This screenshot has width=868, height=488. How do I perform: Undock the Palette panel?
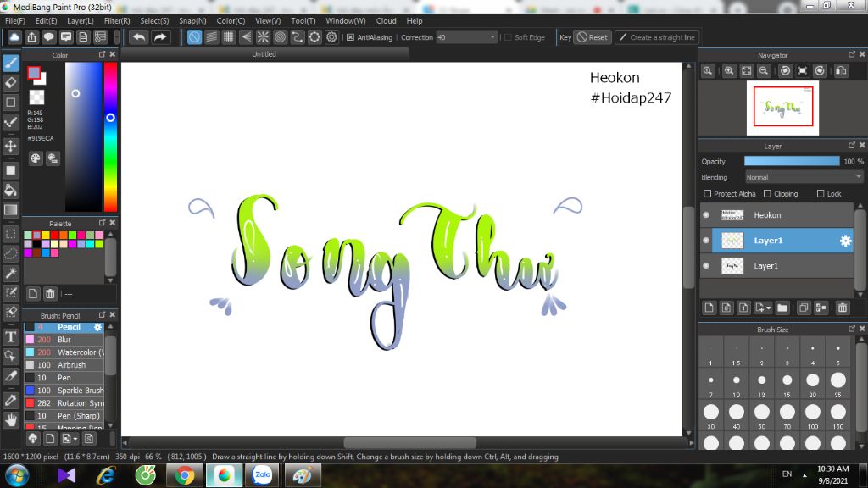102,223
